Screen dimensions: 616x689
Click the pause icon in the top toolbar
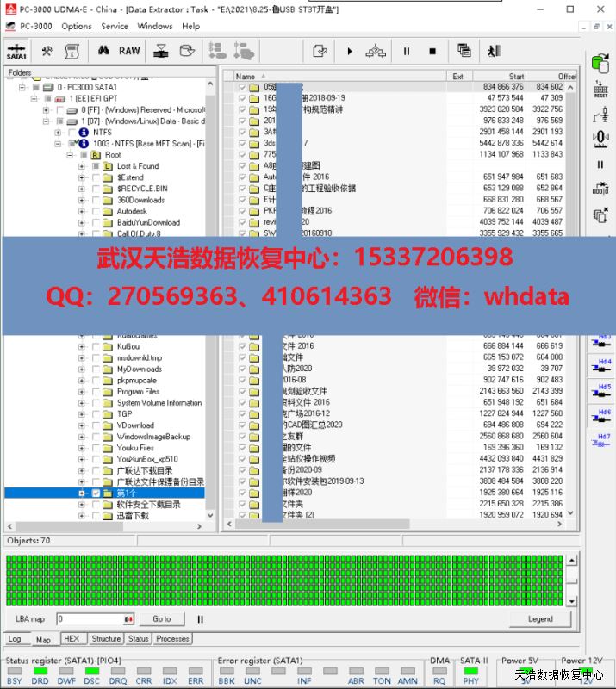coord(407,51)
